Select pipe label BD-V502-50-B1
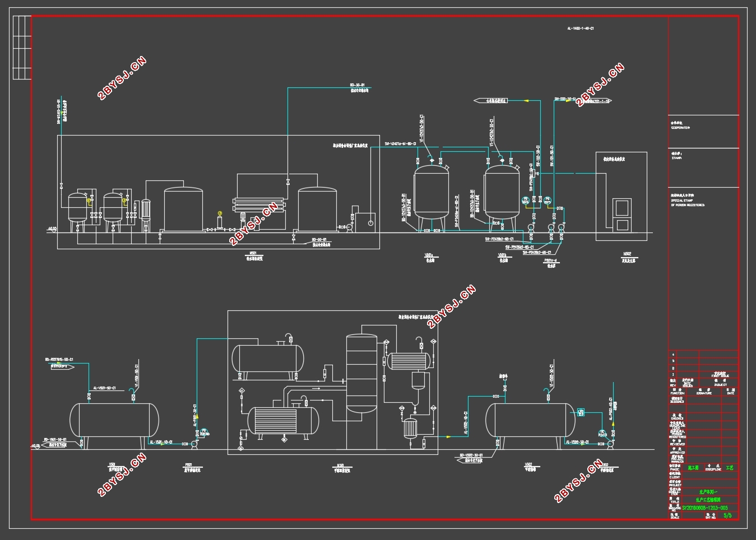The width and height of the screenshot is (756, 540). click(471, 455)
